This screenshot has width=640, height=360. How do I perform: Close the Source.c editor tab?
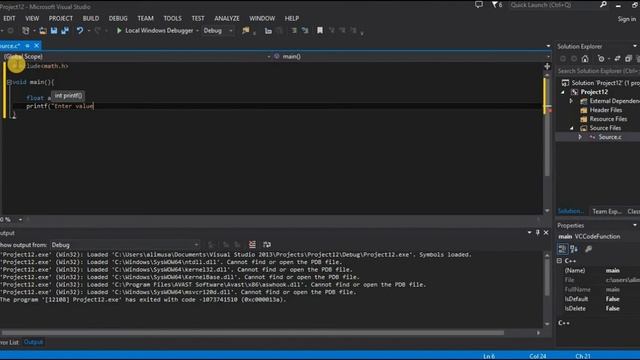[x=36, y=46]
